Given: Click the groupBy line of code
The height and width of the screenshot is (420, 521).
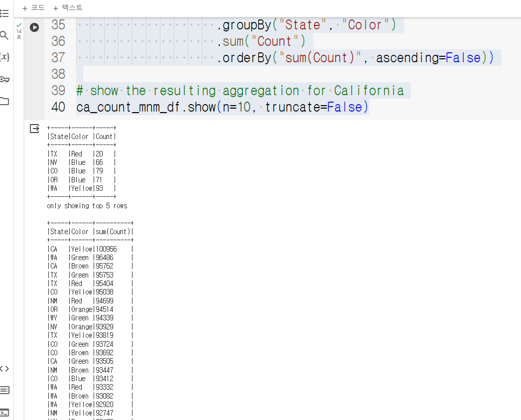Looking at the screenshot, I should [306, 25].
